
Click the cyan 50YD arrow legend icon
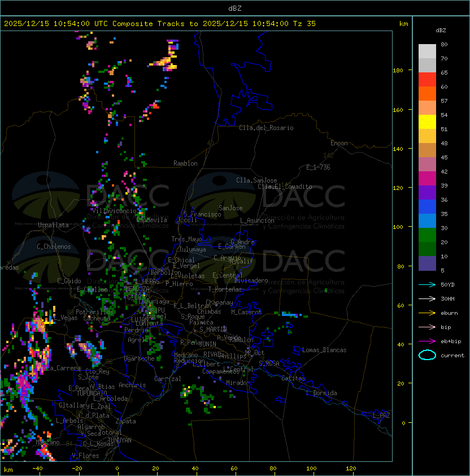point(427,285)
